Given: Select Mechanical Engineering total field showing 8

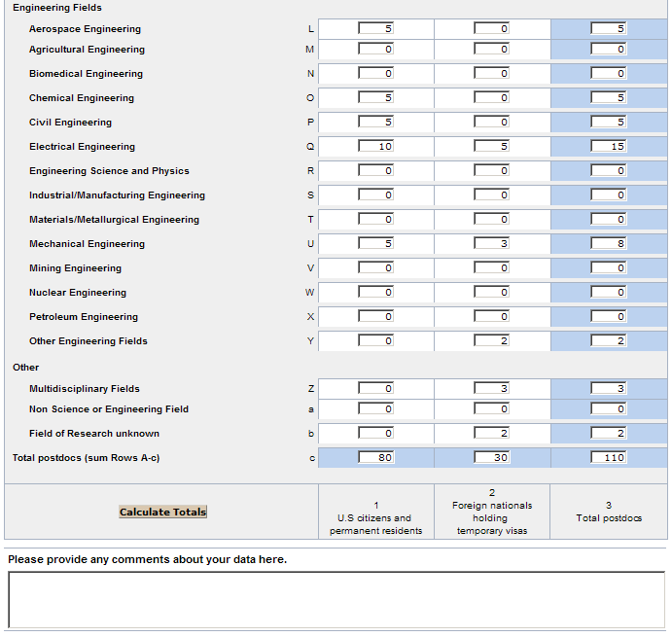Looking at the screenshot, I should pyautogui.click(x=608, y=243).
